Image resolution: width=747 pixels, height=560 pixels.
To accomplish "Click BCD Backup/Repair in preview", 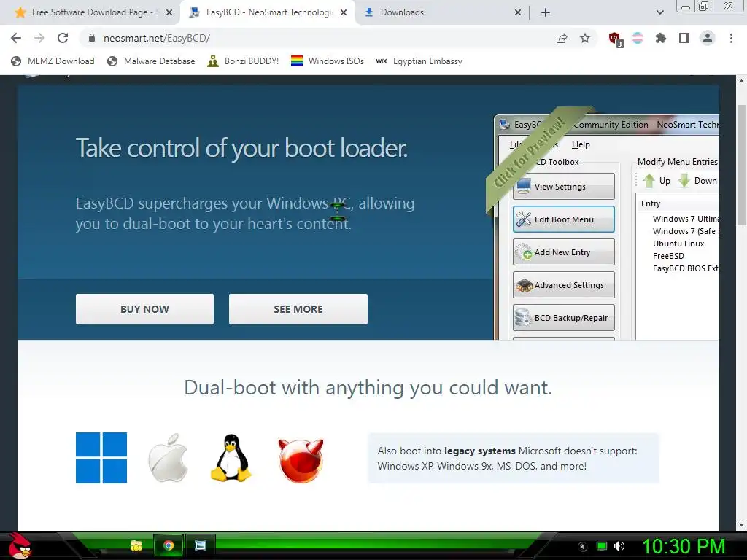I will point(564,318).
